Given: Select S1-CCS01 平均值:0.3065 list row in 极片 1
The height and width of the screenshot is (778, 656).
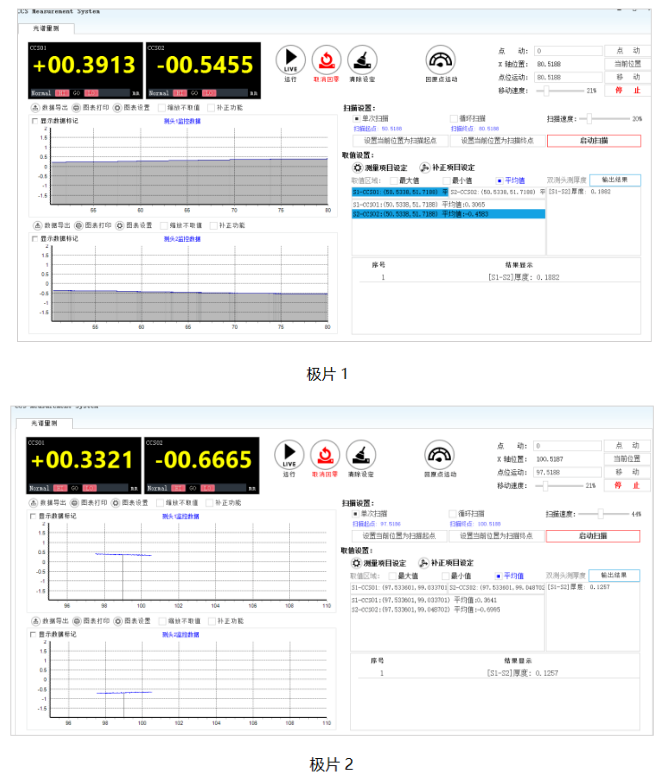Looking at the screenshot, I should [x=449, y=204].
